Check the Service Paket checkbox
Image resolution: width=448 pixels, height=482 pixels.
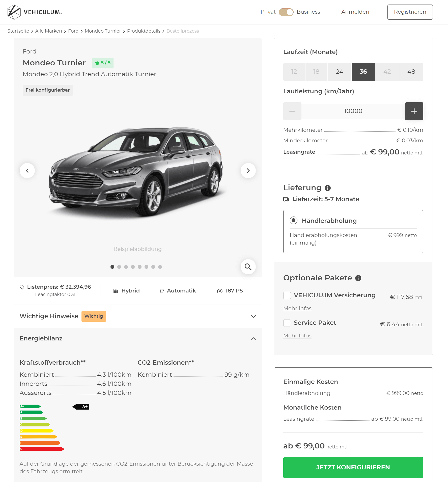pos(287,323)
